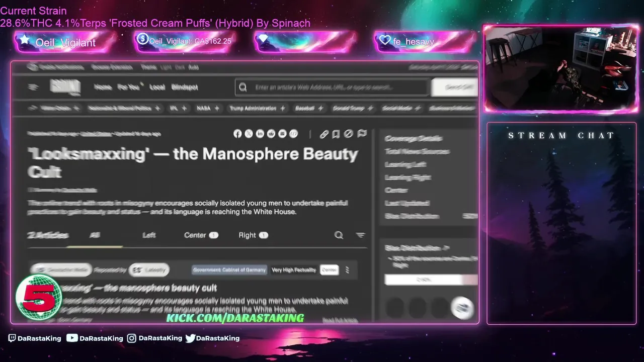Click the diamond icon in the empty banner
The height and width of the screenshot is (362, 644).
pos(263,39)
